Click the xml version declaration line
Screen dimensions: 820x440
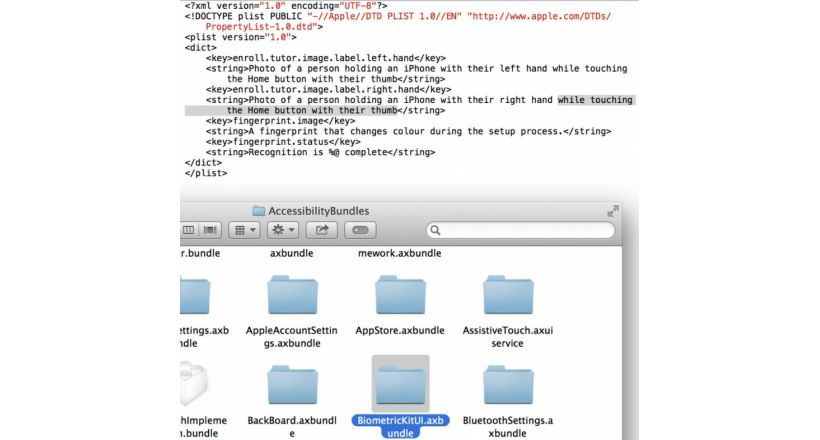tap(286, 6)
